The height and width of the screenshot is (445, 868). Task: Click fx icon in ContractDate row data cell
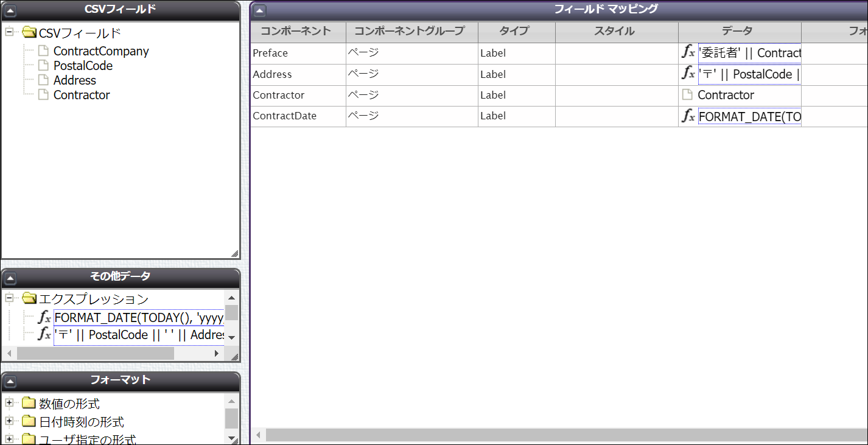[688, 116]
